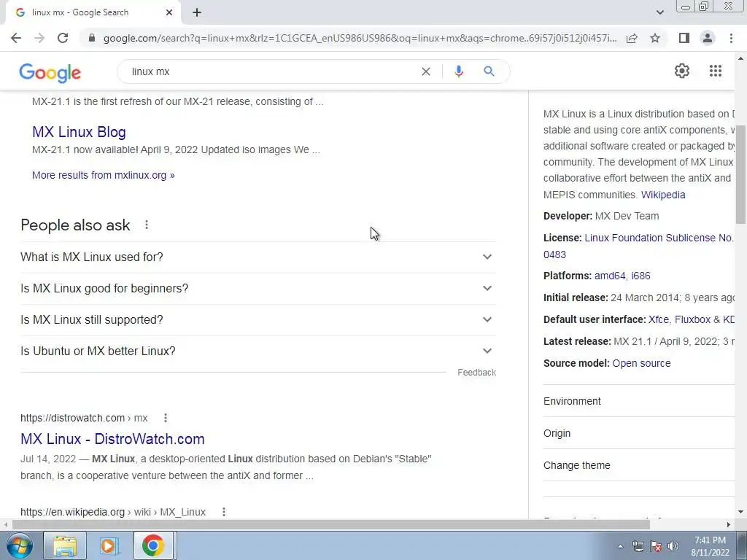Clear the search box with X
The width and height of the screenshot is (747, 560).
[426, 71]
